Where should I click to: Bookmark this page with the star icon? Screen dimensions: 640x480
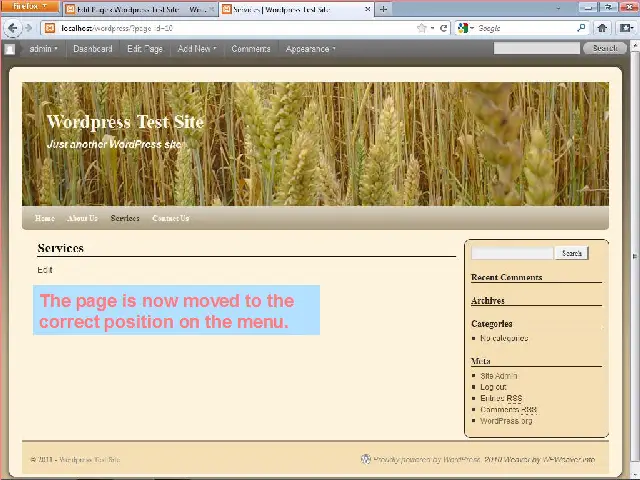pyautogui.click(x=422, y=28)
